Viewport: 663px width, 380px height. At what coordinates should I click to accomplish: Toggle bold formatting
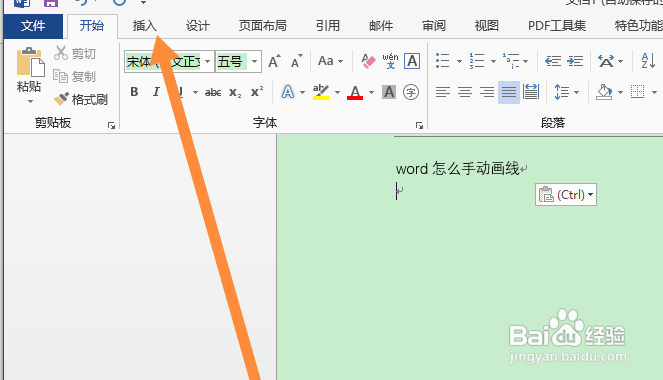pos(134,92)
